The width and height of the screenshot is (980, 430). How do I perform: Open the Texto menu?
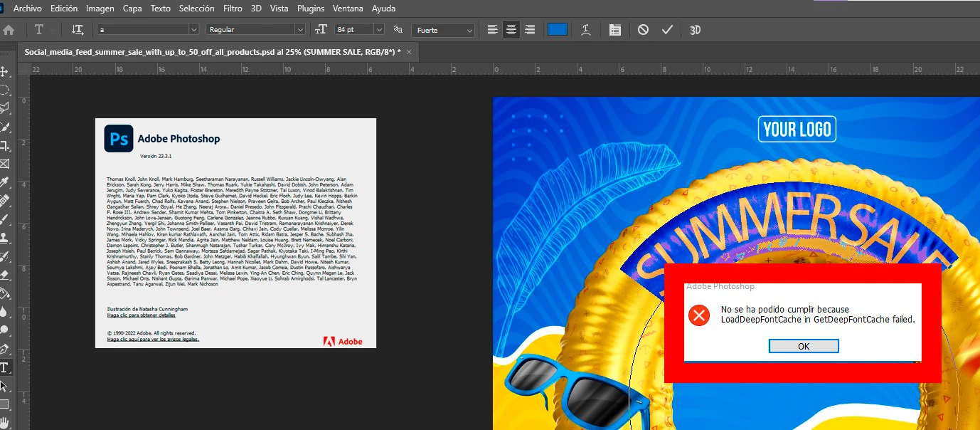[161, 9]
